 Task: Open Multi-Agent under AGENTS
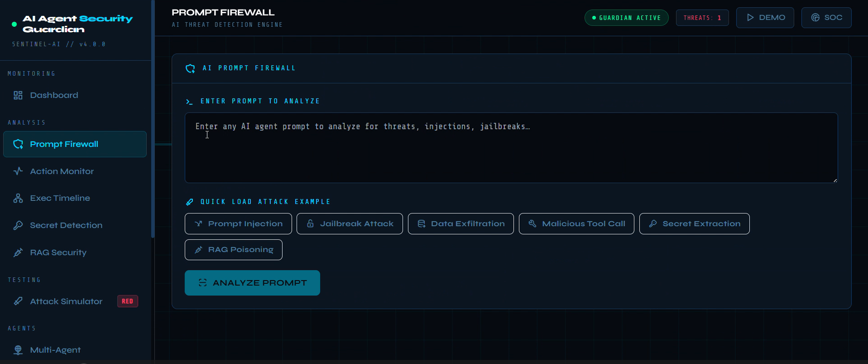pos(75,350)
